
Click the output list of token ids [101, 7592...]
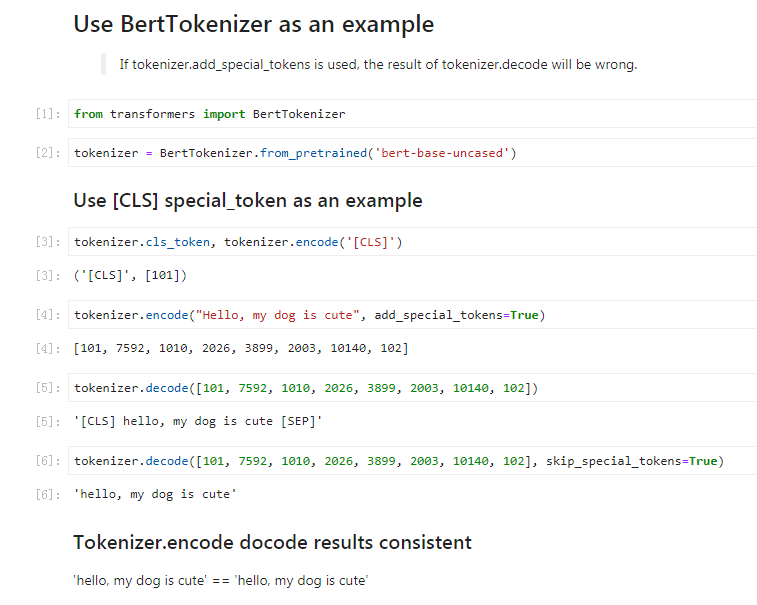[240, 348]
